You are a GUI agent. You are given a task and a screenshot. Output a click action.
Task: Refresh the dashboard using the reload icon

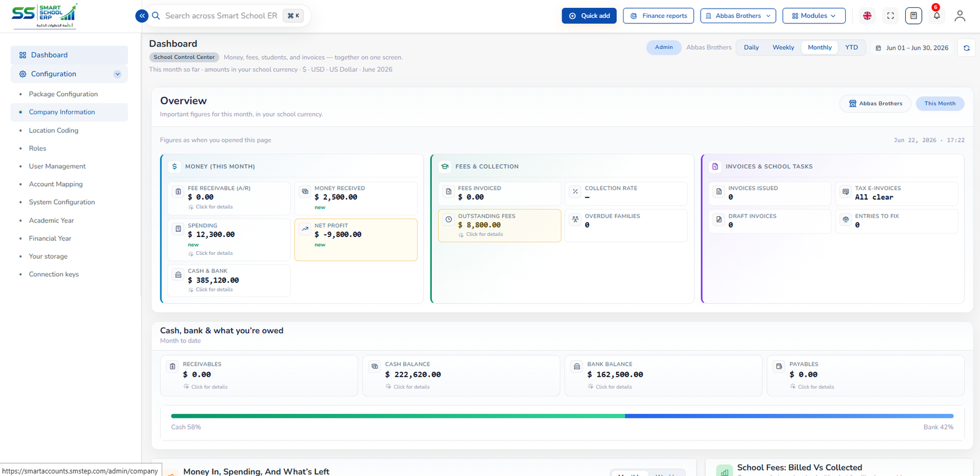point(967,48)
